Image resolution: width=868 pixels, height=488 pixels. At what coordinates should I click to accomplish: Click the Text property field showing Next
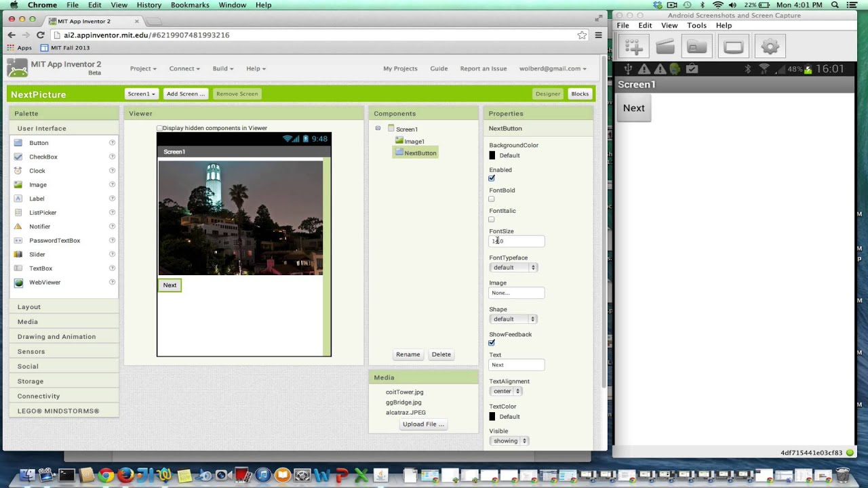pyautogui.click(x=516, y=365)
